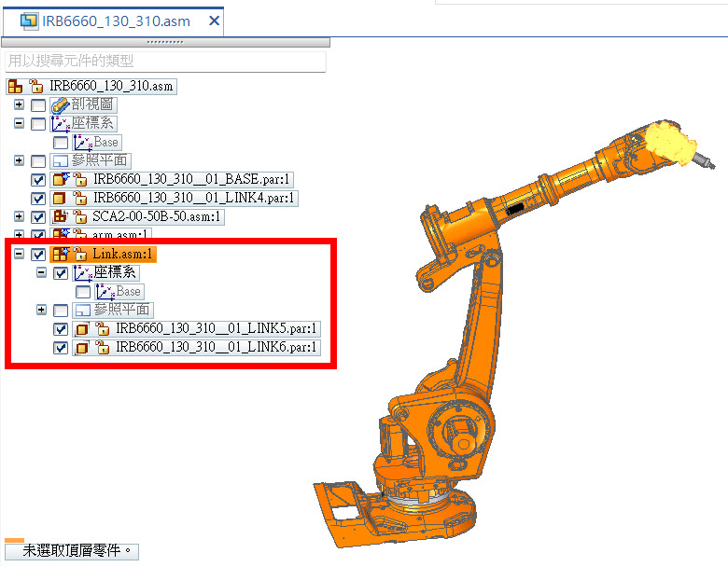
Task: Click the root assembly icon
Action: click(15, 87)
